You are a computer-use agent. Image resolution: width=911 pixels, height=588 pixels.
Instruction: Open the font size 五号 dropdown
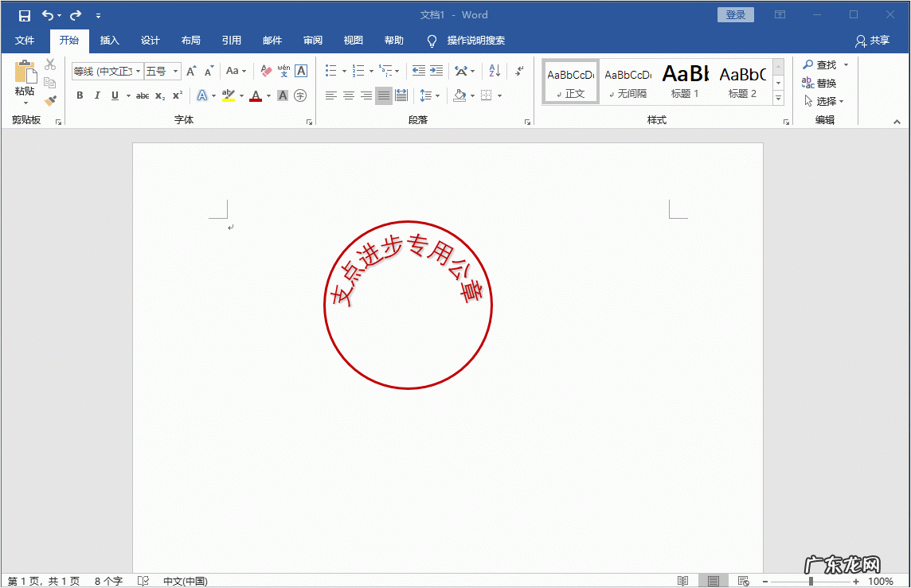click(x=175, y=72)
